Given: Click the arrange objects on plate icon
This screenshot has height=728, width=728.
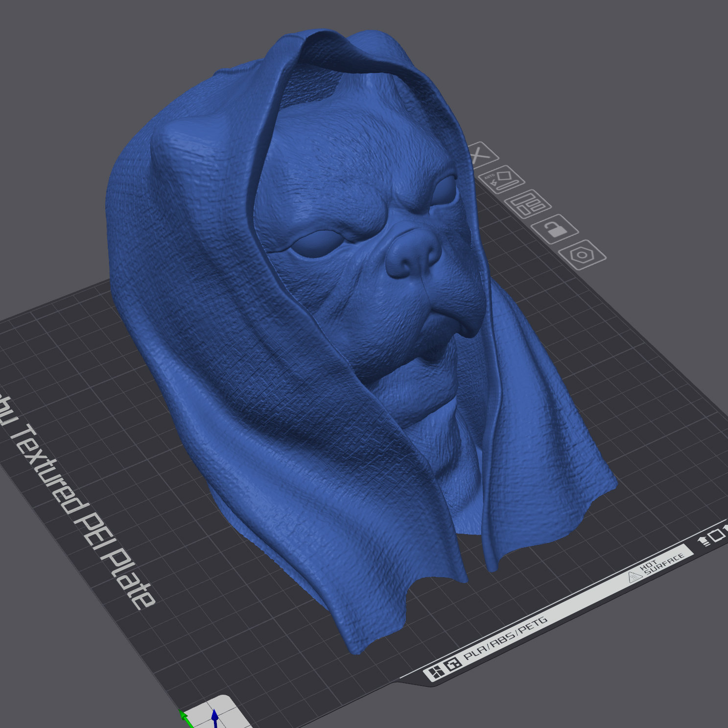Looking at the screenshot, I should click(528, 204).
